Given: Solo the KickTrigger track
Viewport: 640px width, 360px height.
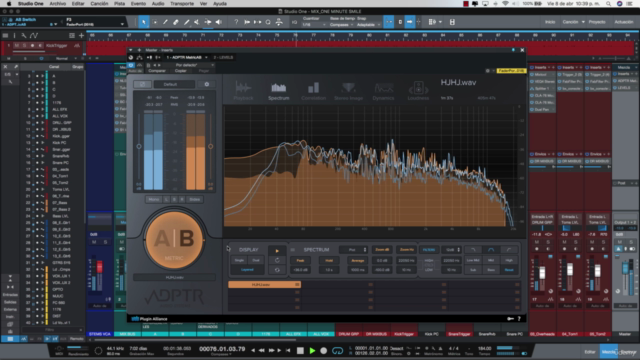Looking at the screenshot, I should tap(24, 46).
